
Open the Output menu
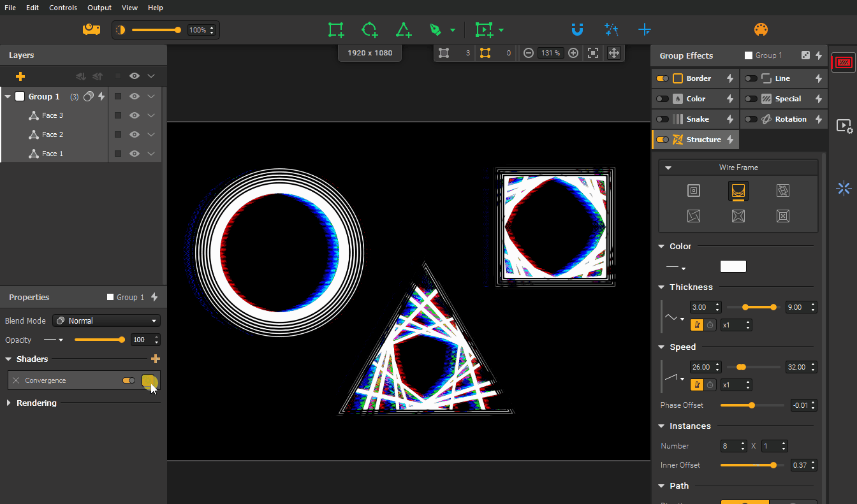pyautogui.click(x=99, y=8)
